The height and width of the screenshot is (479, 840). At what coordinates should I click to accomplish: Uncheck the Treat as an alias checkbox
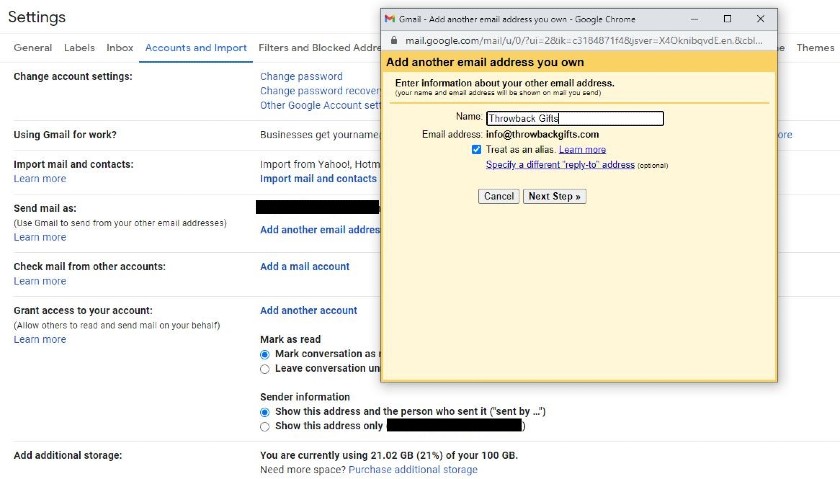[x=476, y=149]
